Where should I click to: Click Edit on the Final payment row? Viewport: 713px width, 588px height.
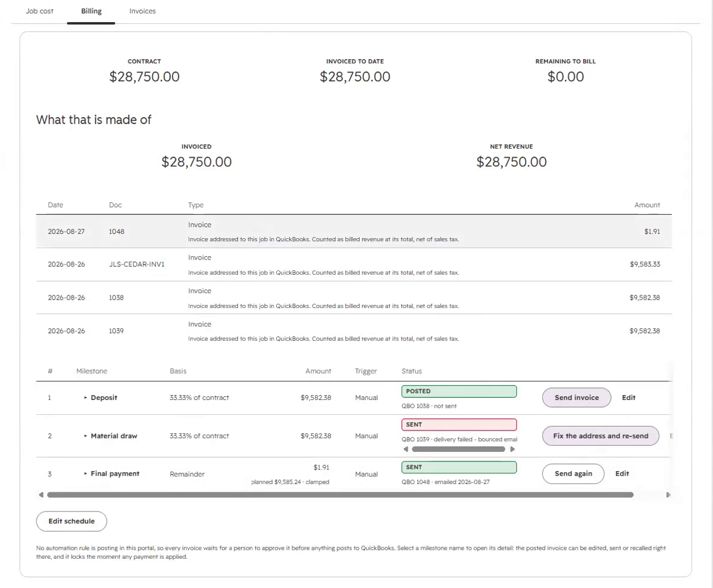point(622,474)
